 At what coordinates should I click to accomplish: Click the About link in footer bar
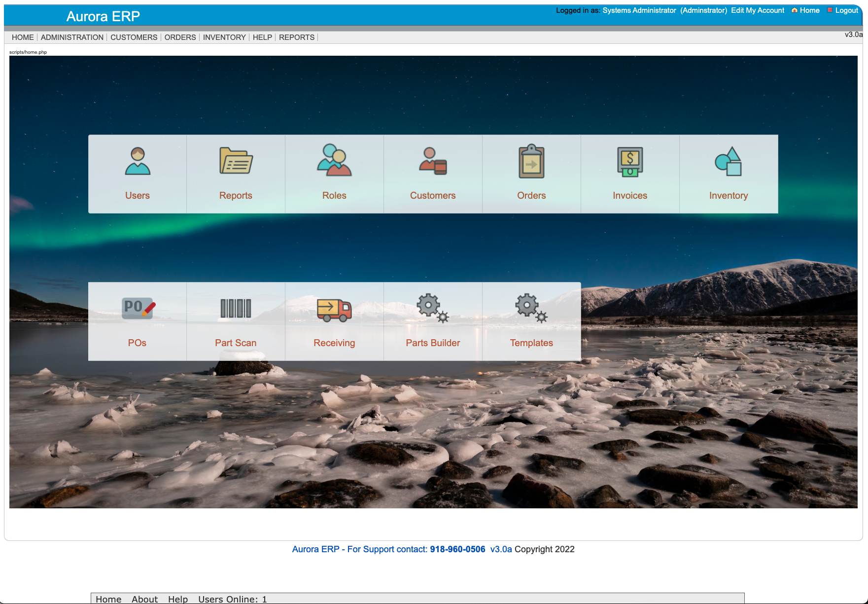tap(144, 599)
